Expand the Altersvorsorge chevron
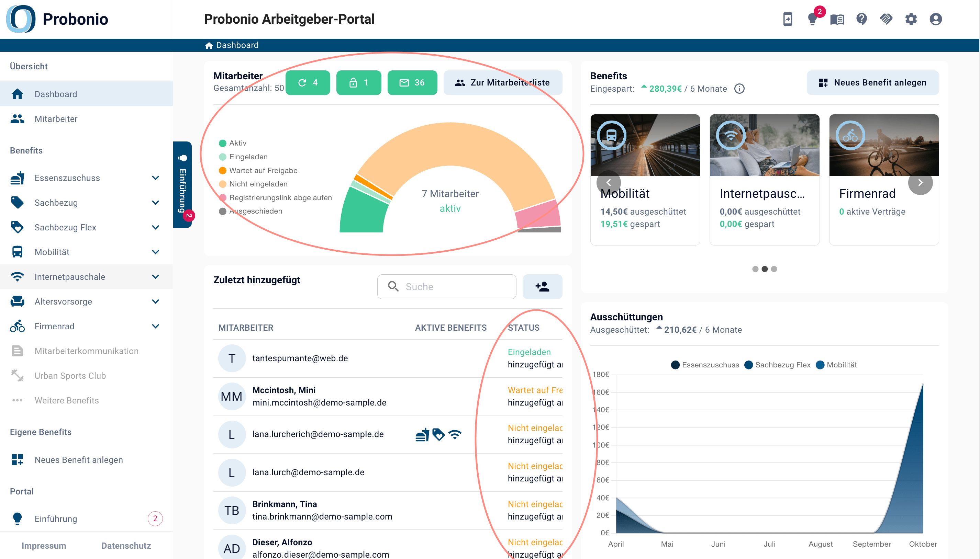This screenshot has height=559, width=980. coord(155,301)
